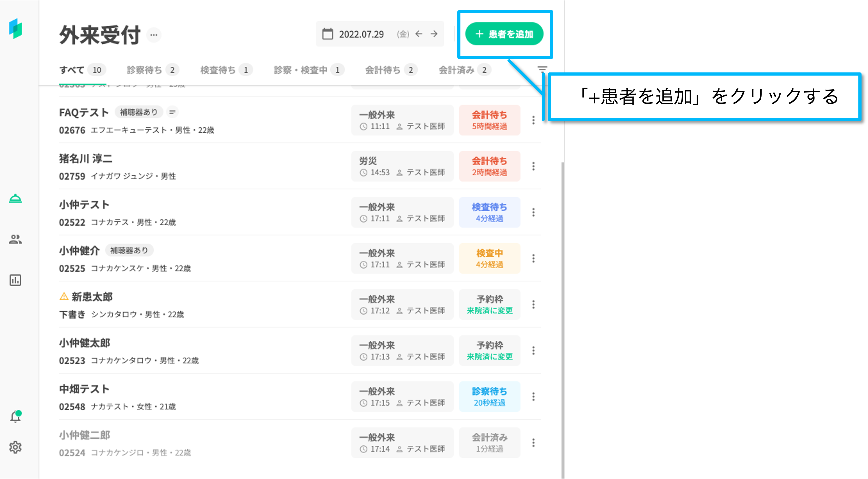Switch to the 診察・検査中 tab
This screenshot has height=479, width=868.
point(309,70)
